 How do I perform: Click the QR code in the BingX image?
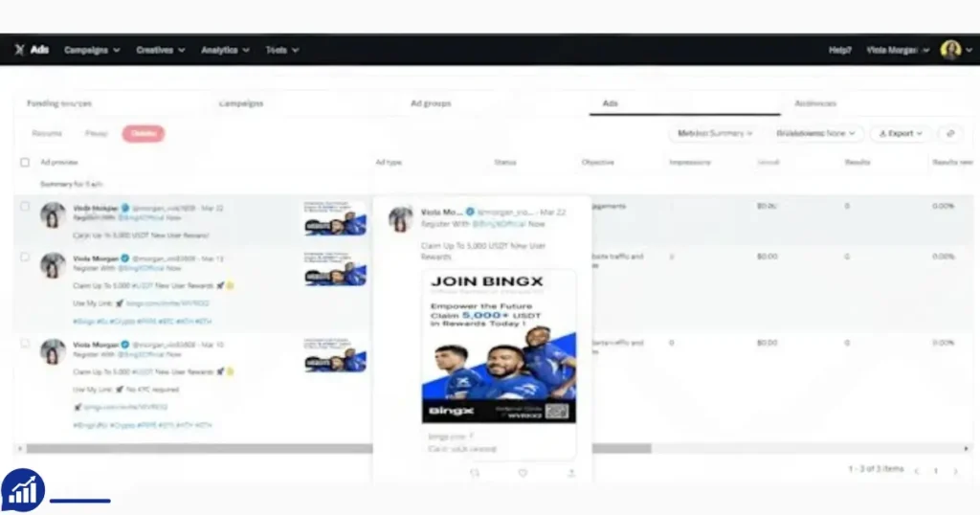coord(556,412)
